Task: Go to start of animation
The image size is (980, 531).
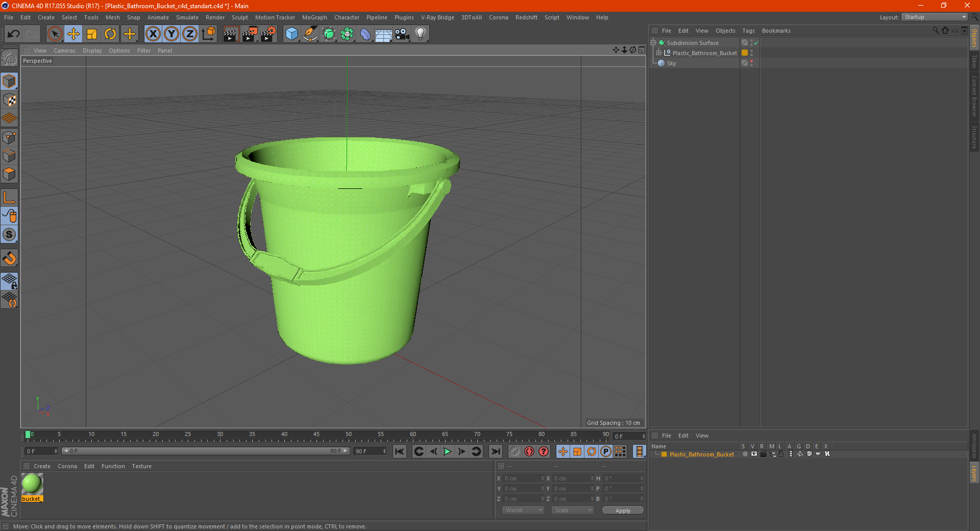Action: (400, 451)
